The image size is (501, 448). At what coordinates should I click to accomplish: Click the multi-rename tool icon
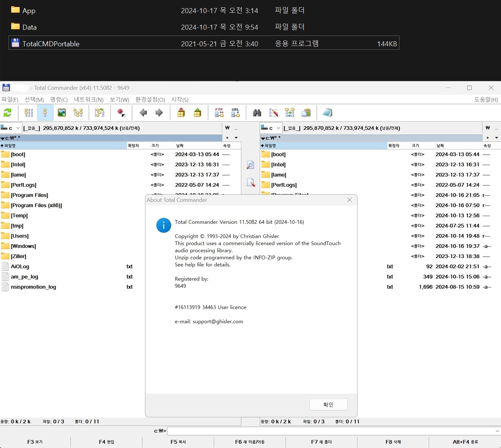tap(273, 113)
